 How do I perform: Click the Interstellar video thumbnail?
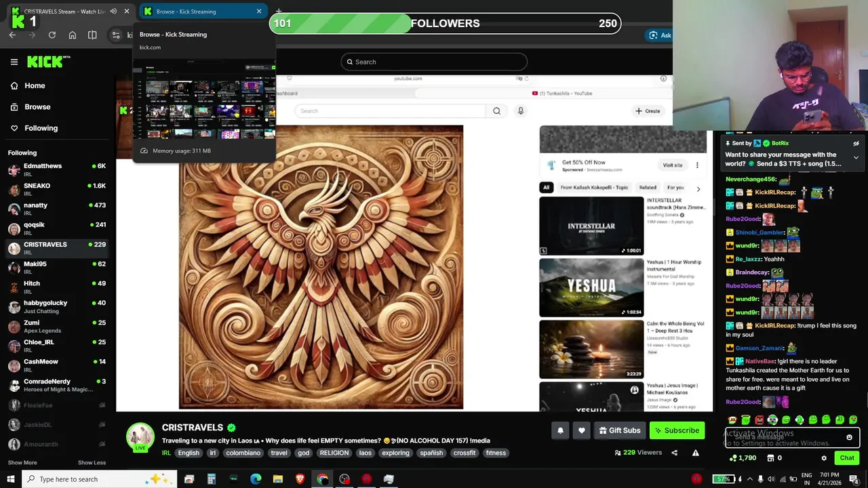click(591, 226)
